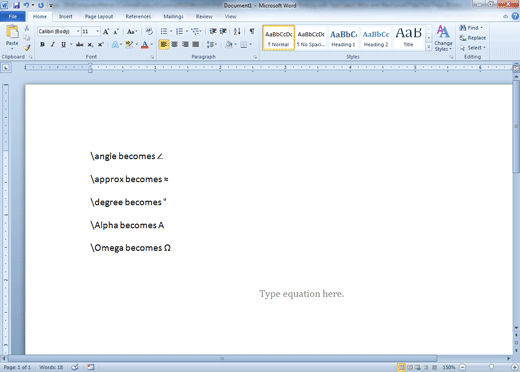The image size is (520, 372).
Task: Click the Increase Indent icon
Action: (x=223, y=31)
